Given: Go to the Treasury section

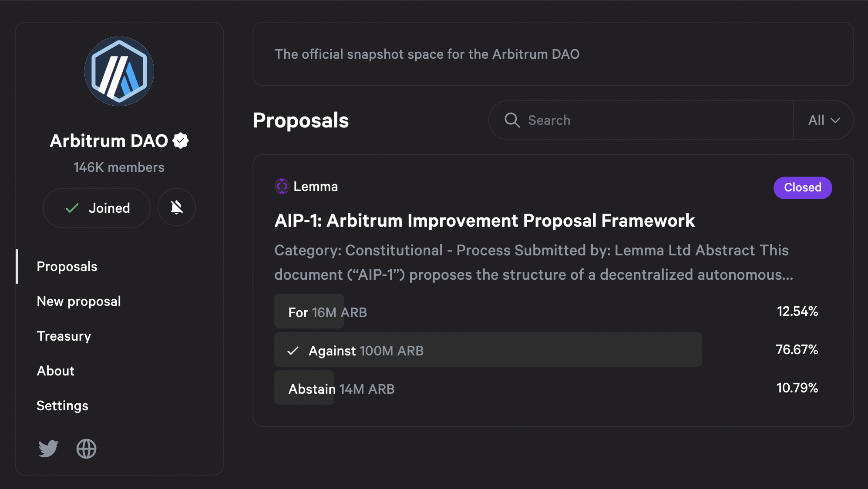Looking at the screenshot, I should click(64, 336).
